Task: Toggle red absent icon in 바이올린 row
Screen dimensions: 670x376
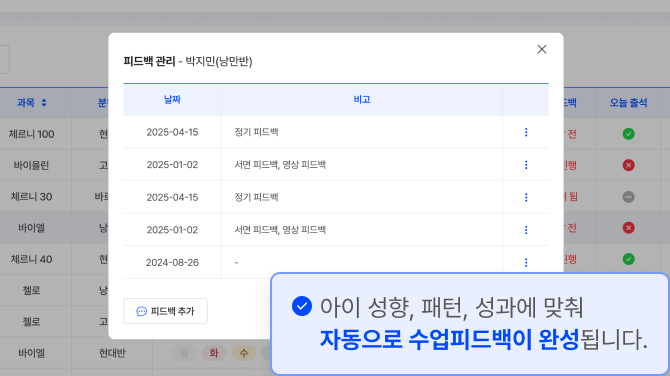Action: click(629, 165)
